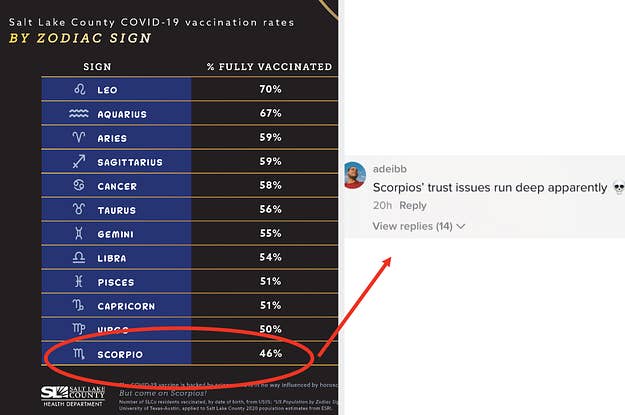Click the Aquarius wave symbol icon
The height and width of the screenshot is (415, 625).
(x=79, y=114)
